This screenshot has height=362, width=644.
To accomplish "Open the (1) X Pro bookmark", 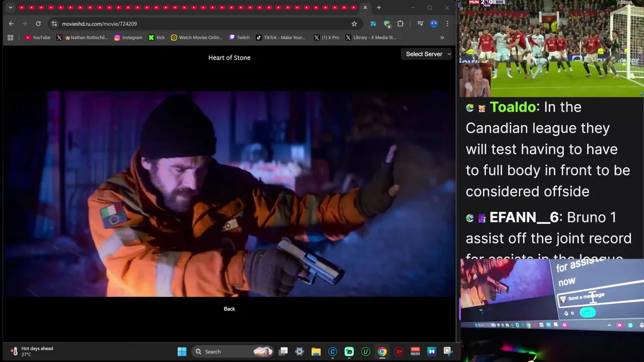I will click(x=327, y=37).
